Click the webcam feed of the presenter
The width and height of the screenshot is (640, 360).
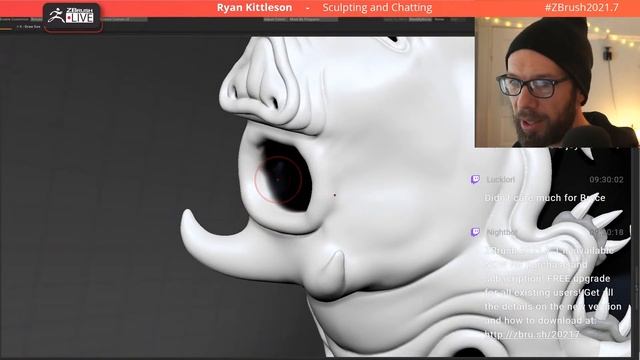[x=557, y=82]
